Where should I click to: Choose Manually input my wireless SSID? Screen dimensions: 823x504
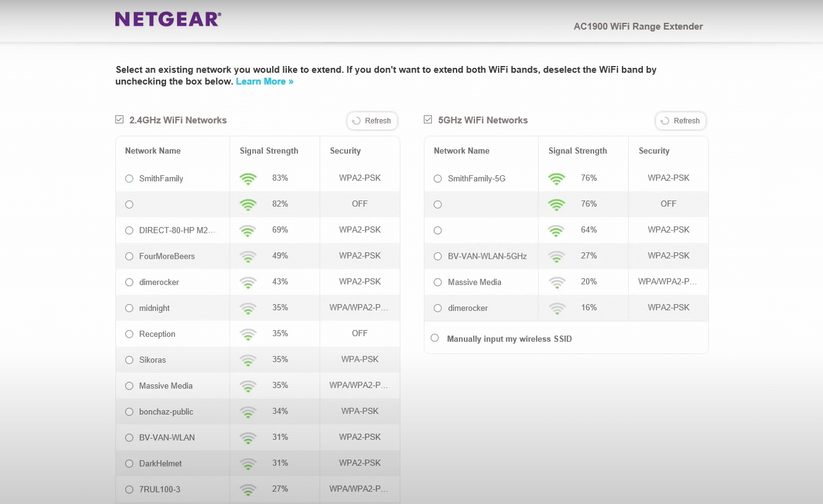(x=435, y=338)
